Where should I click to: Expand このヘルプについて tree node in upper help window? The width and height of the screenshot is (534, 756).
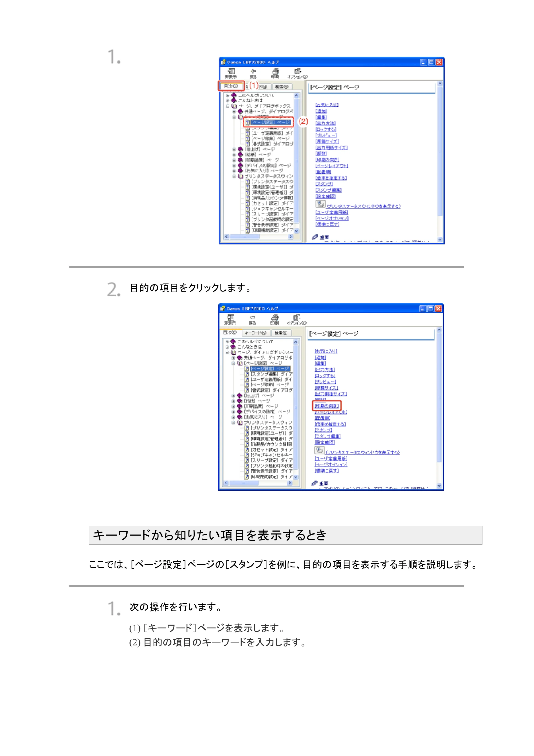pos(227,95)
